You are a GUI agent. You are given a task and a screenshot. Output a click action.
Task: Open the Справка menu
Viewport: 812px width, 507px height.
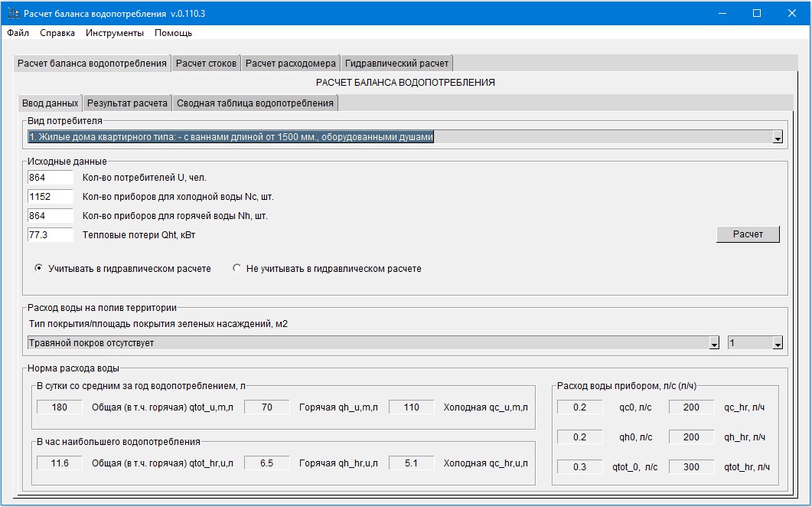coord(57,33)
